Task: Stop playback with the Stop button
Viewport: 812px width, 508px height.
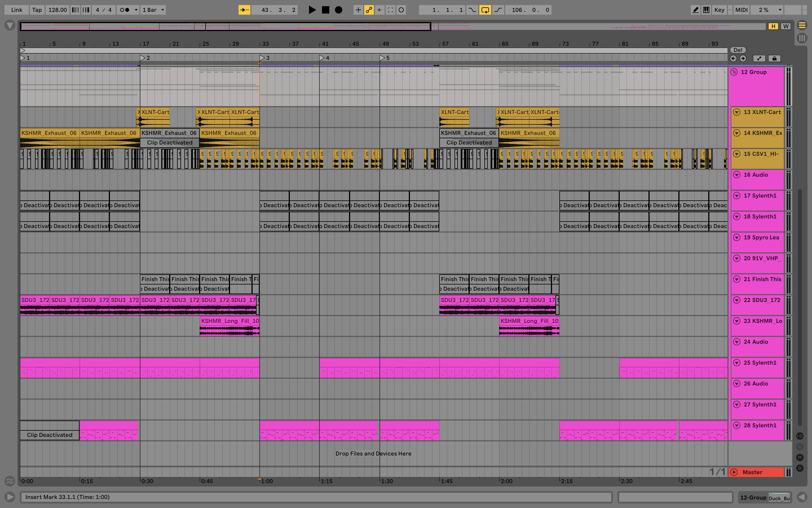Action: pyautogui.click(x=325, y=10)
